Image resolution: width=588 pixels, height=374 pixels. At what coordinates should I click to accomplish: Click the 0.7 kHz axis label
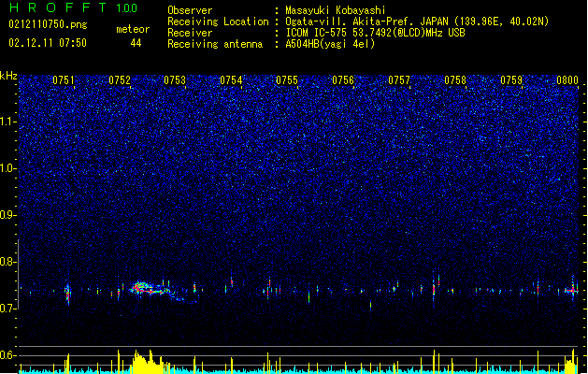[x=8, y=309]
